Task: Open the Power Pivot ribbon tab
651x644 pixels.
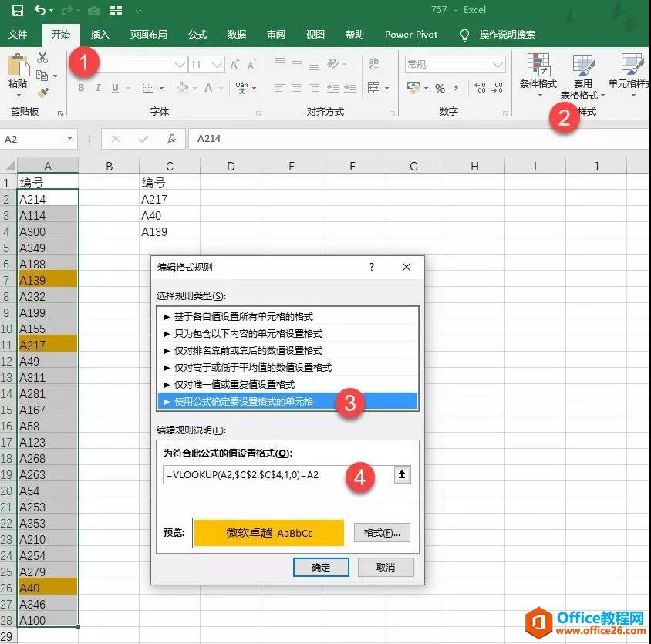Action: pyautogui.click(x=410, y=34)
